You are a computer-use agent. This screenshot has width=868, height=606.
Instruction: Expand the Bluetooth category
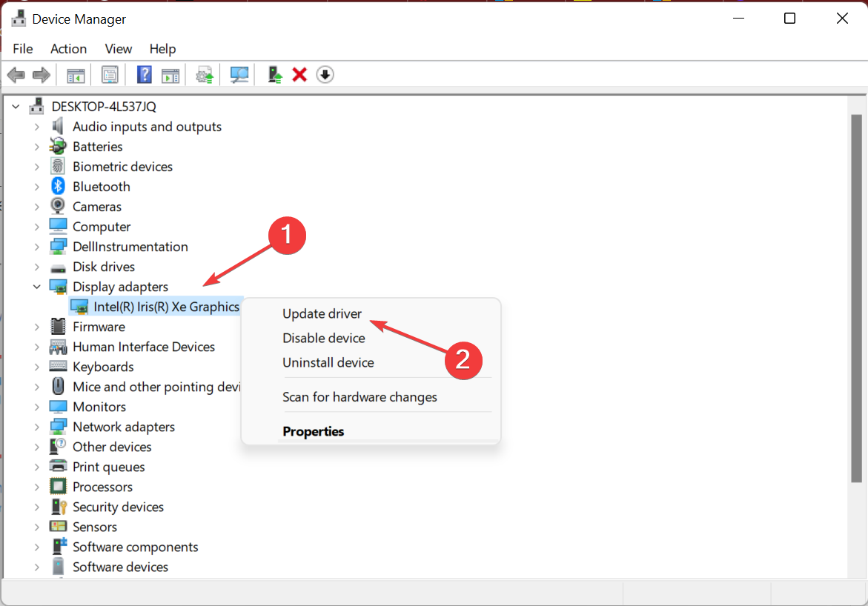(37, 187)
